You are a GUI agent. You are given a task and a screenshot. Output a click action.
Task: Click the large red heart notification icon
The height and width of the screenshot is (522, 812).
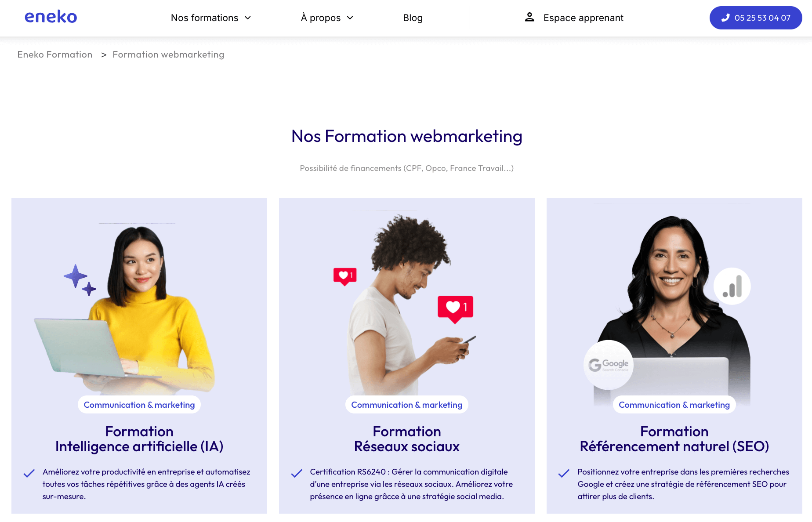(455, 309)
